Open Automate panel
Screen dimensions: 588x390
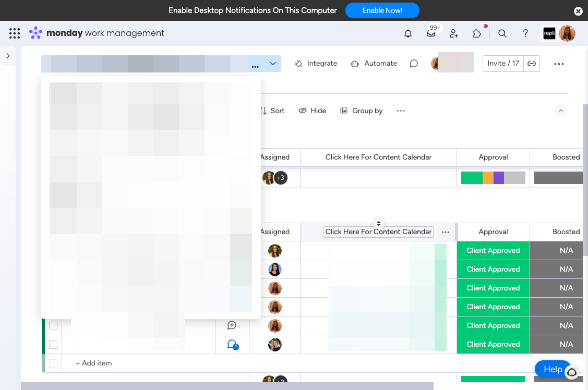(x=374, y=63)
